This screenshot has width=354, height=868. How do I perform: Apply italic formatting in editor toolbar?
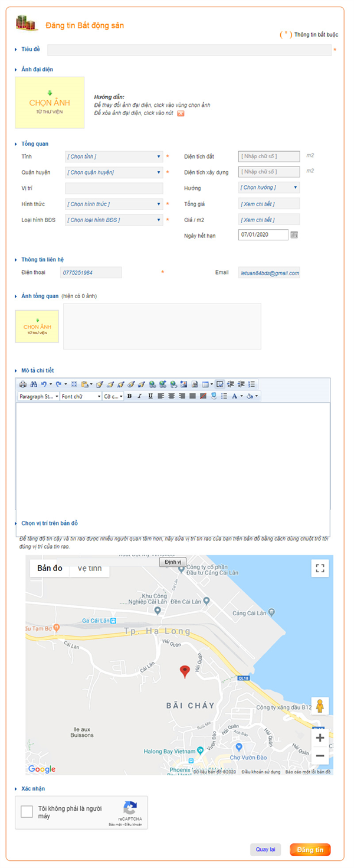140,396
